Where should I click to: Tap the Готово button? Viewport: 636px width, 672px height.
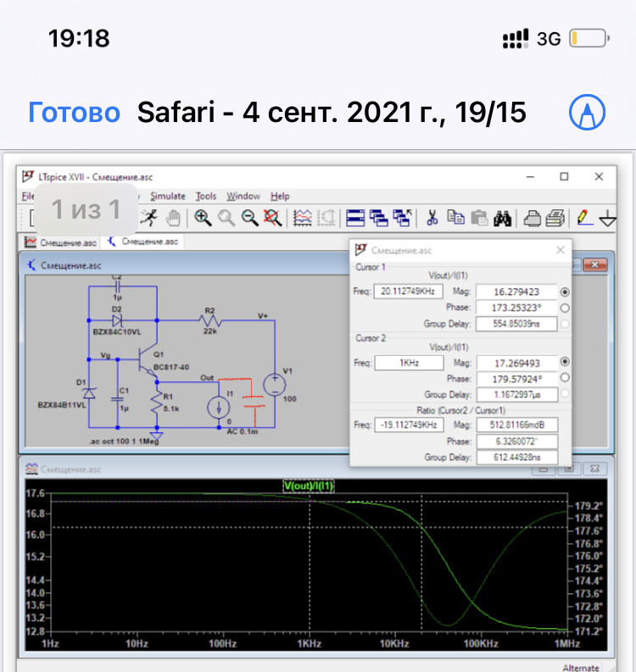coord(75,112)
